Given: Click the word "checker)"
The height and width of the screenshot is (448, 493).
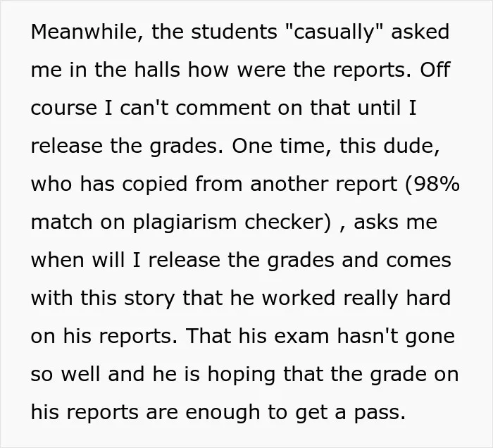Looking at the screenshot, I should tap(288, 222).
